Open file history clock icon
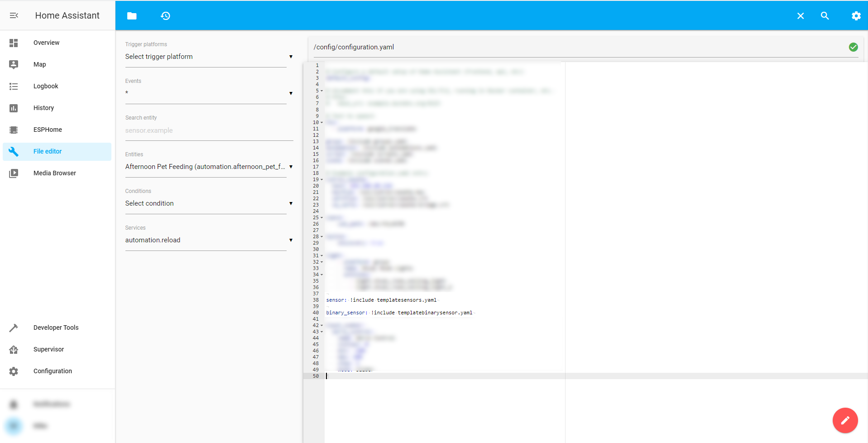Screen dimensions: 868x443 (x=165, y=16)
